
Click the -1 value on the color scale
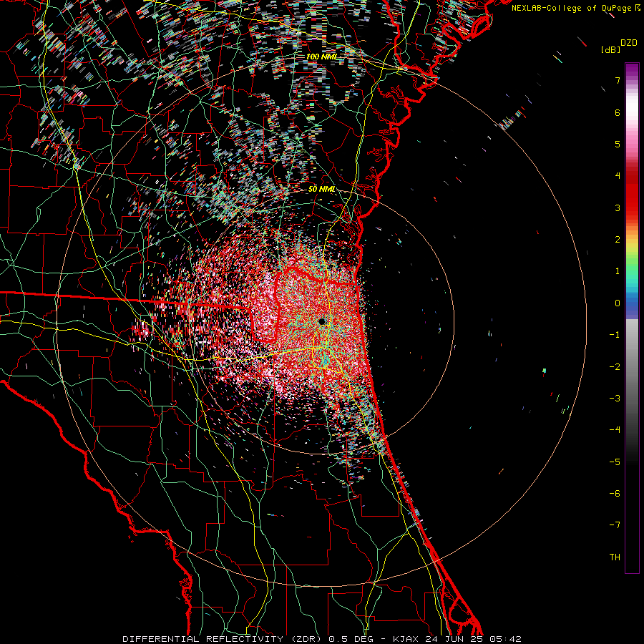point(615,335)
